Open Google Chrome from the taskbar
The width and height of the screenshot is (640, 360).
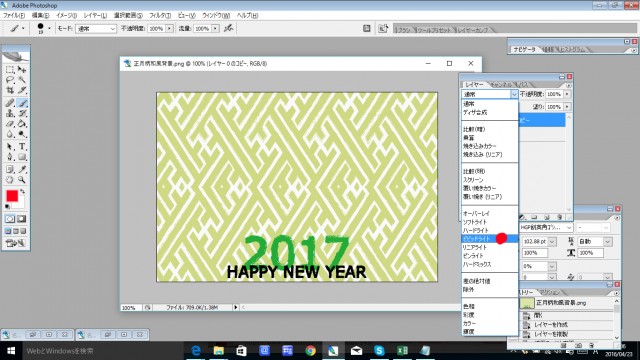(x=310, y=351)
